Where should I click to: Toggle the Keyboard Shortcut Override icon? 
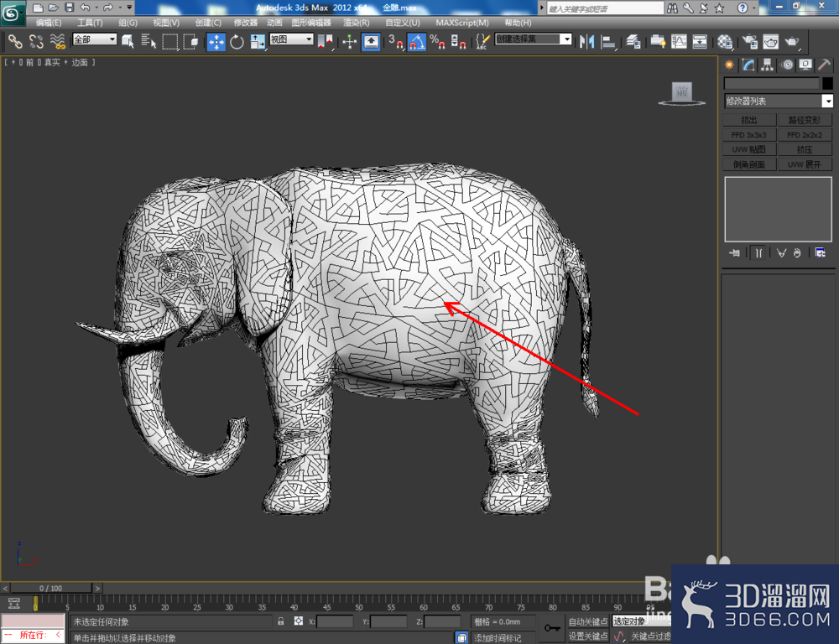pos(371,42)
